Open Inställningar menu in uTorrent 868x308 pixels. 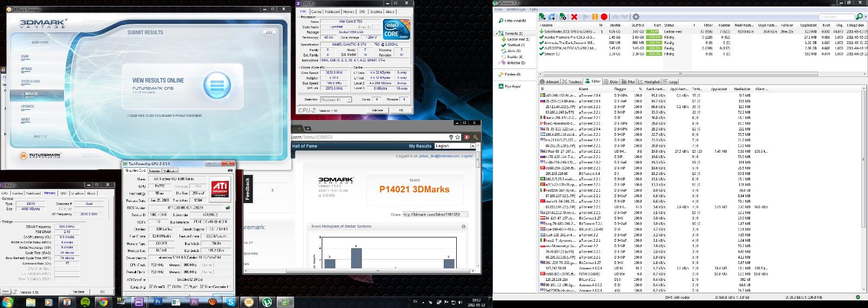516,9
